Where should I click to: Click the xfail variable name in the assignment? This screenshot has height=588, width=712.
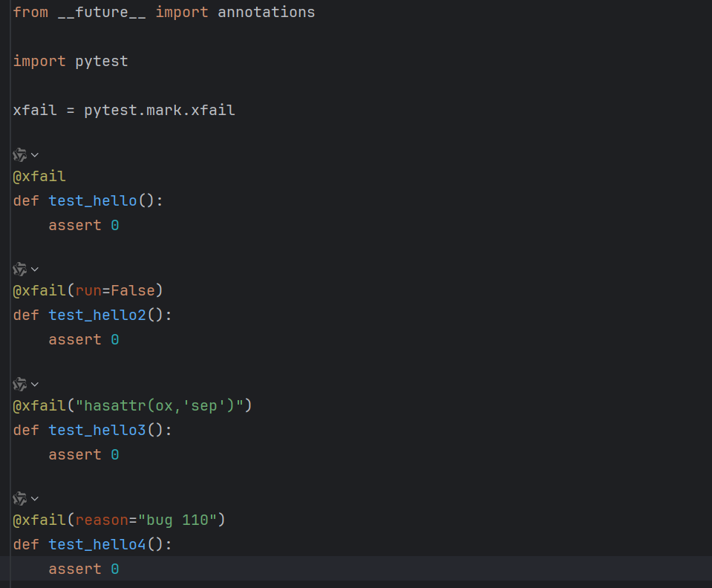pos(35,111)
